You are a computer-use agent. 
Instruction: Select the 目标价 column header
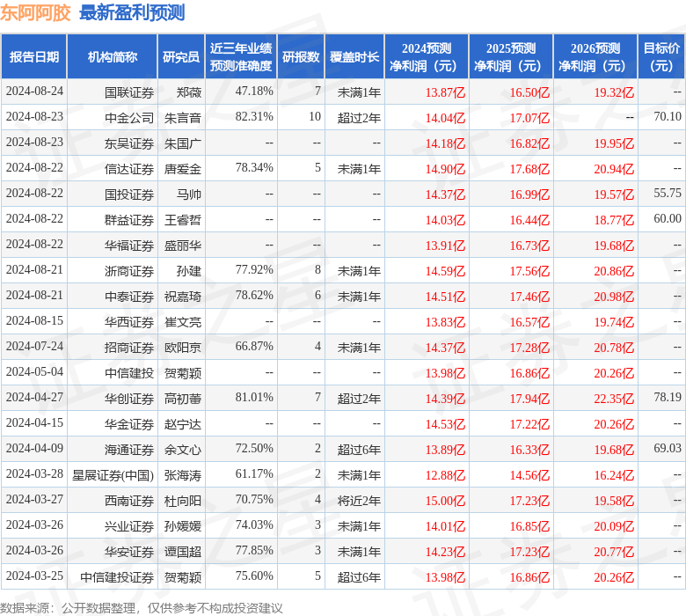(x=661, y=57)
